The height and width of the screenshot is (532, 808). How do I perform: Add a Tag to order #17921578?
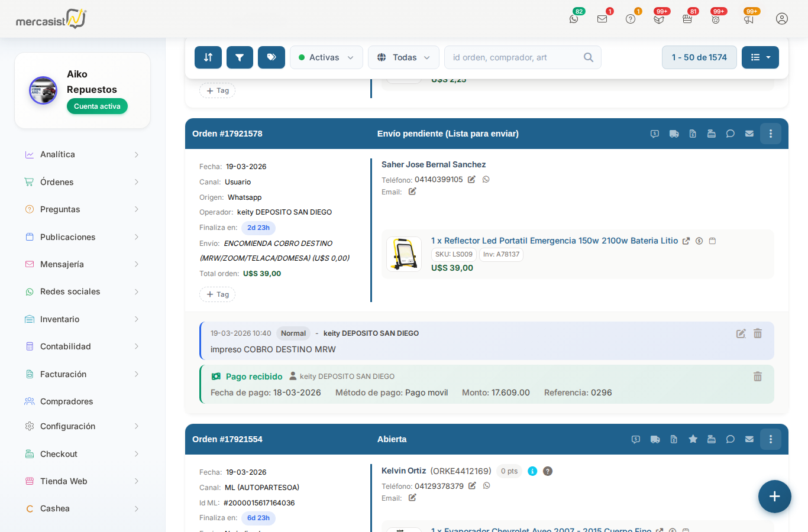coord(217,294)
